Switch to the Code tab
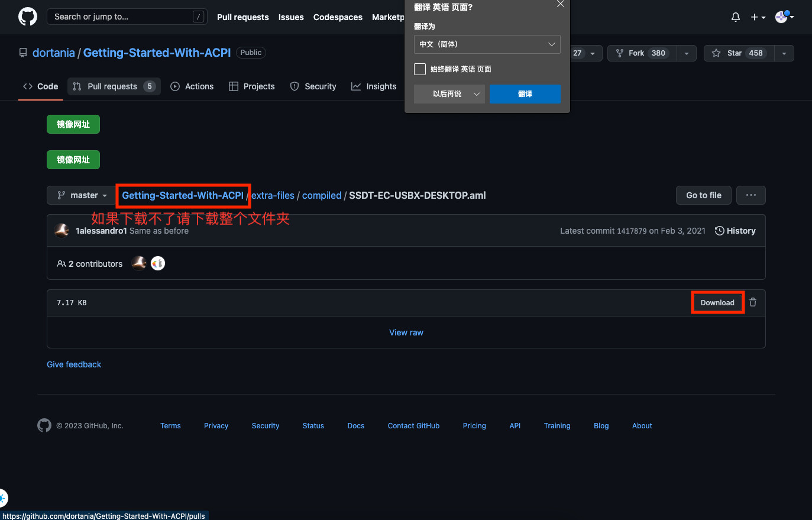This screenshot has height=520, width=812. pyautogui.click(x=40, y=86)
